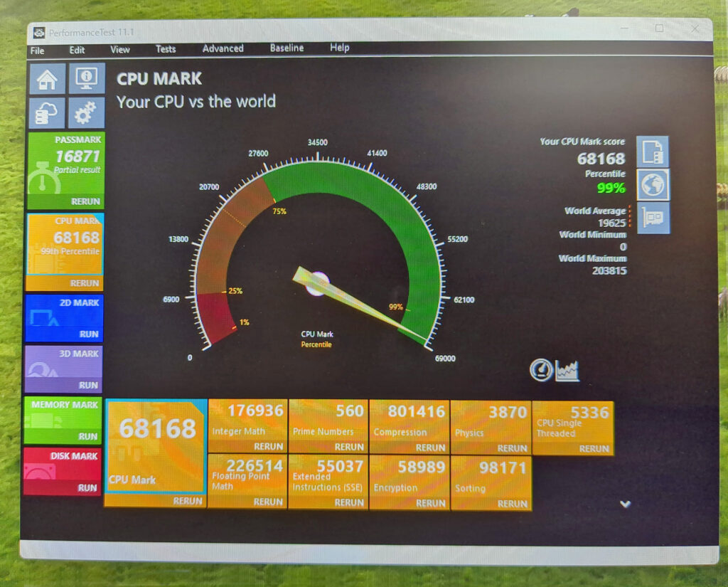Switch to gauge dial view icon

[541, 370]
